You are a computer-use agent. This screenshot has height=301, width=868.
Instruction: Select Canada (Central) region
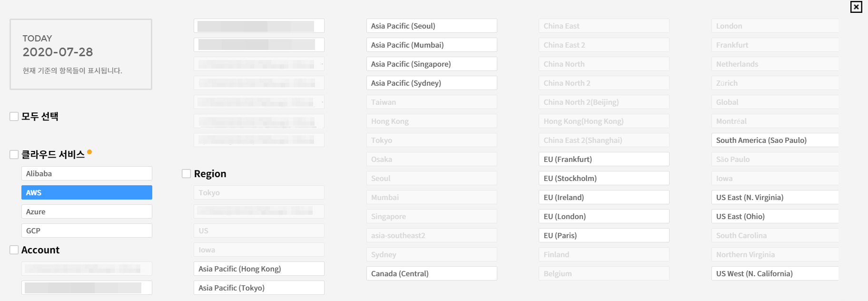(x=432, y=273)
